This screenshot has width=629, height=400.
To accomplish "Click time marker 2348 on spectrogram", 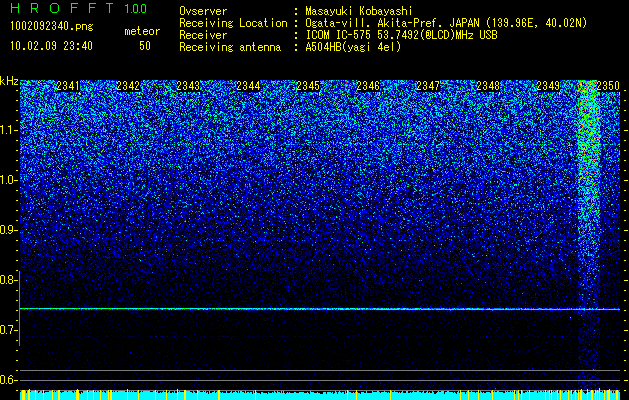I will 488,85.
